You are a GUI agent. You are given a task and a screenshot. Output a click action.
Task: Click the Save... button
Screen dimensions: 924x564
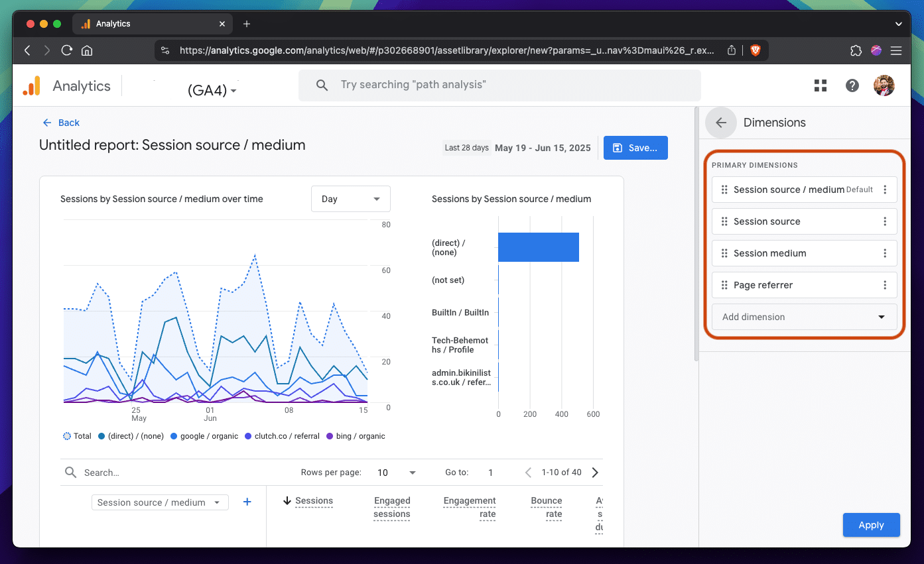point(635,148)
